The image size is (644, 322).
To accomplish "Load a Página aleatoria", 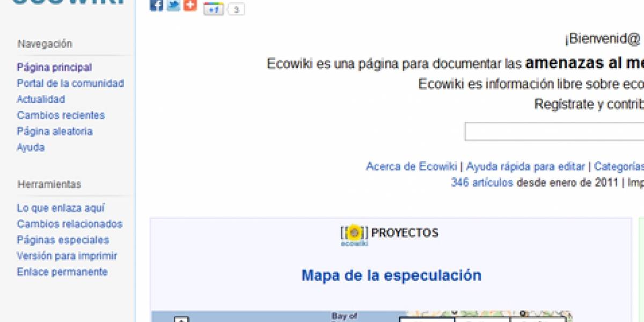I will point(55,131).
